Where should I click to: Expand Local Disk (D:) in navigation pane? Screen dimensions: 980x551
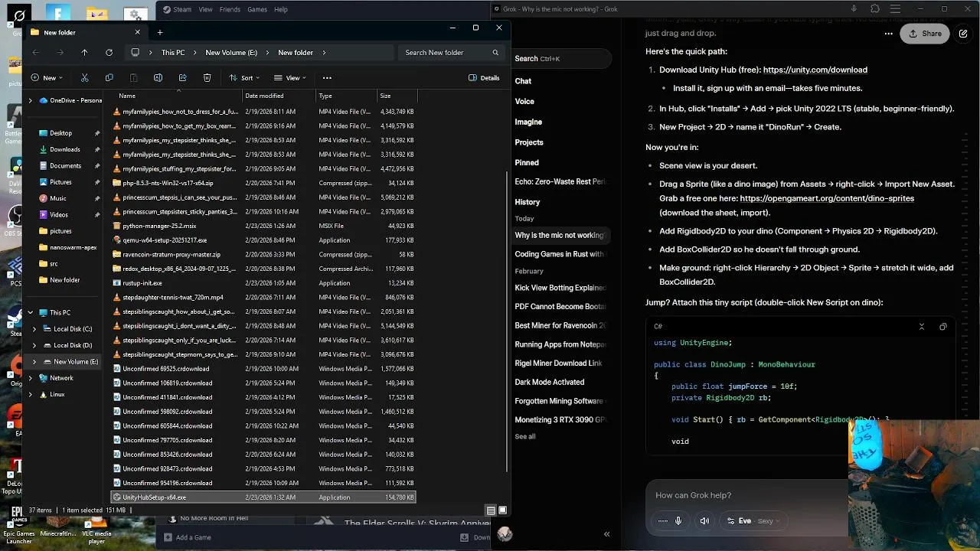(34, 345)
